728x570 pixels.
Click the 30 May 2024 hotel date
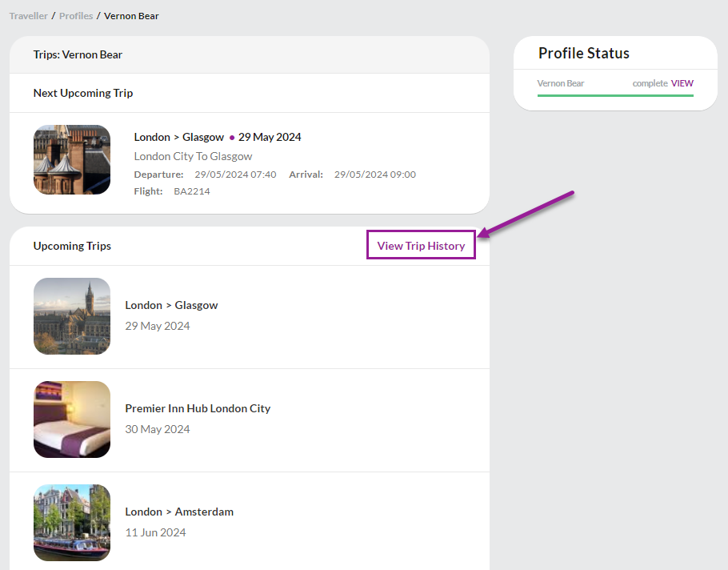(x=158, y=429)
